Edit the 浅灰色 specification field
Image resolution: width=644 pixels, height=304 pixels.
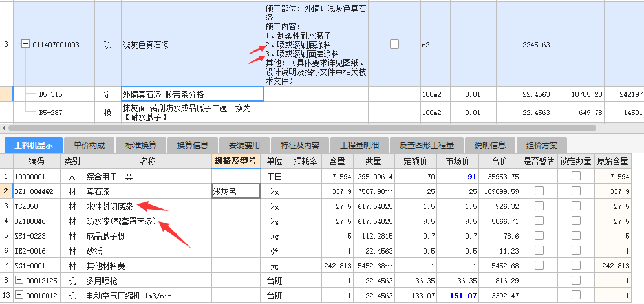tap(236, 191)
